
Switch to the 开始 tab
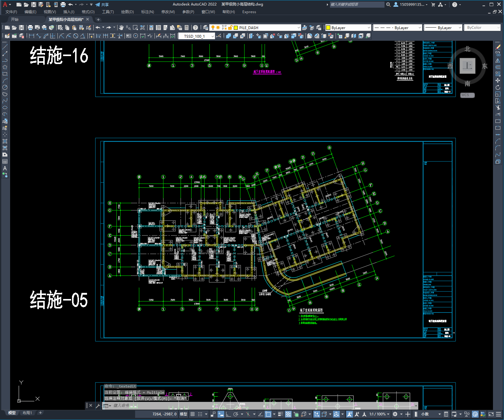click(x=15, y=19)
